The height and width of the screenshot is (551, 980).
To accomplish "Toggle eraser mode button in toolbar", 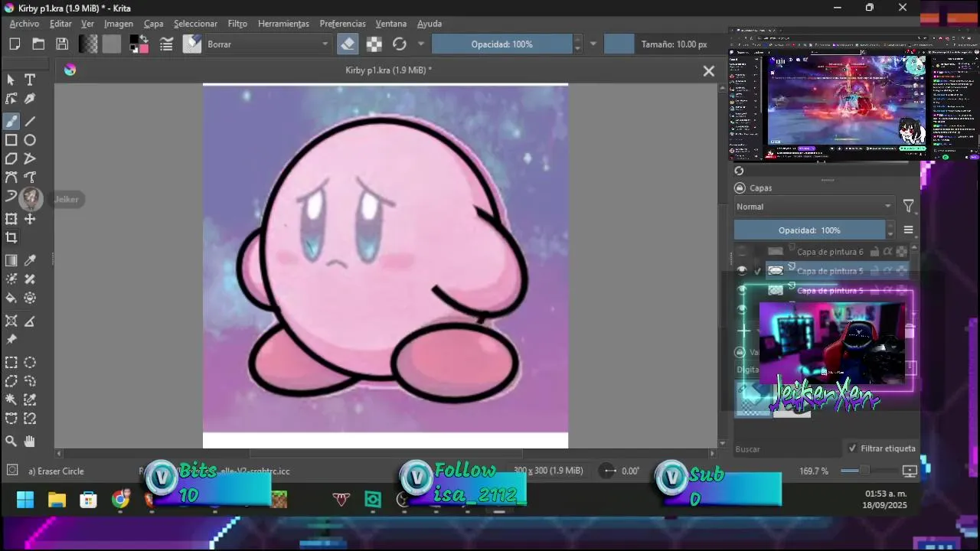I will click(x=348, y=44).
